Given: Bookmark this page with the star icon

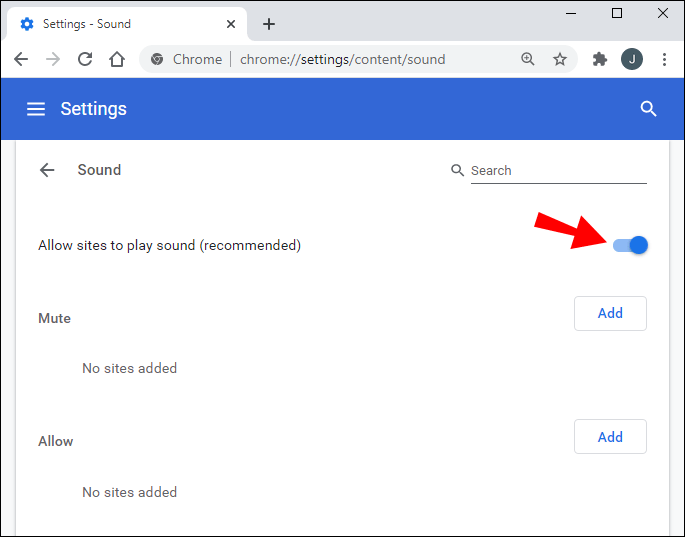Looking at the screenshot, I should [x=560, y=59].
